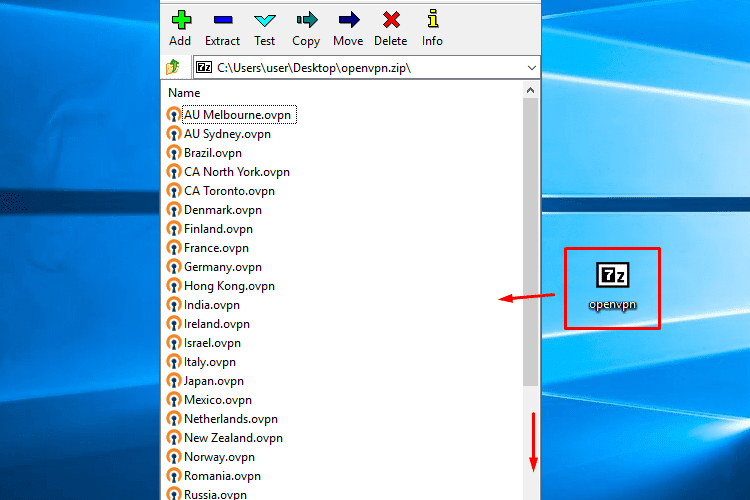Screen dimensions: 750x500
Task: Select the file name Mexico.ovpn
Action: (x=218, y=400)
